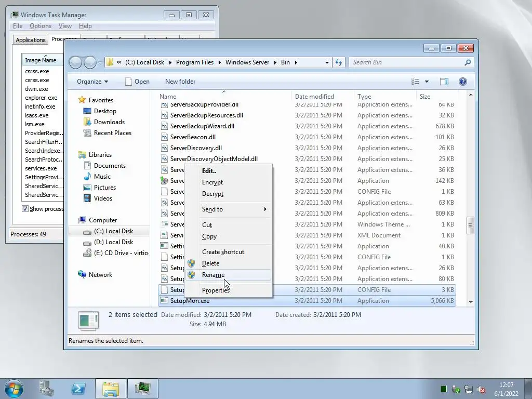Choose Create shortcut in the context menu

pos(229,252)
